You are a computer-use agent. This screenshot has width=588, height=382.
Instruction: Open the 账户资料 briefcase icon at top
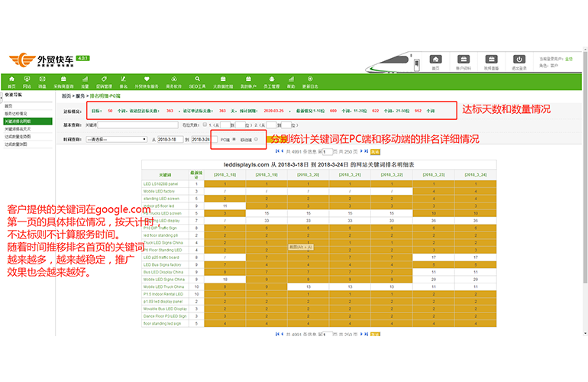(x=464, y=61)
